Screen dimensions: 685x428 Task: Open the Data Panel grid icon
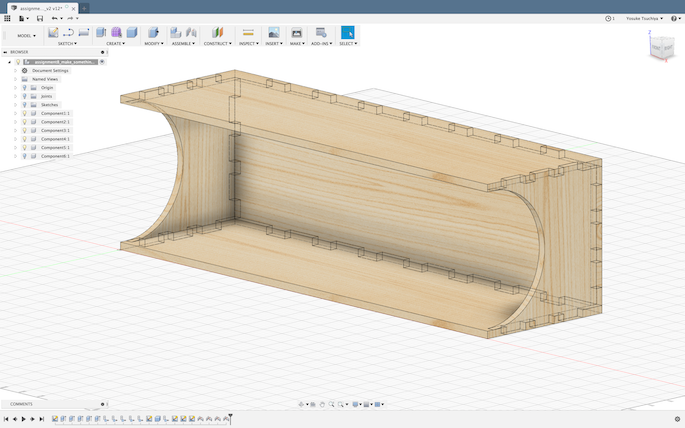7,18
